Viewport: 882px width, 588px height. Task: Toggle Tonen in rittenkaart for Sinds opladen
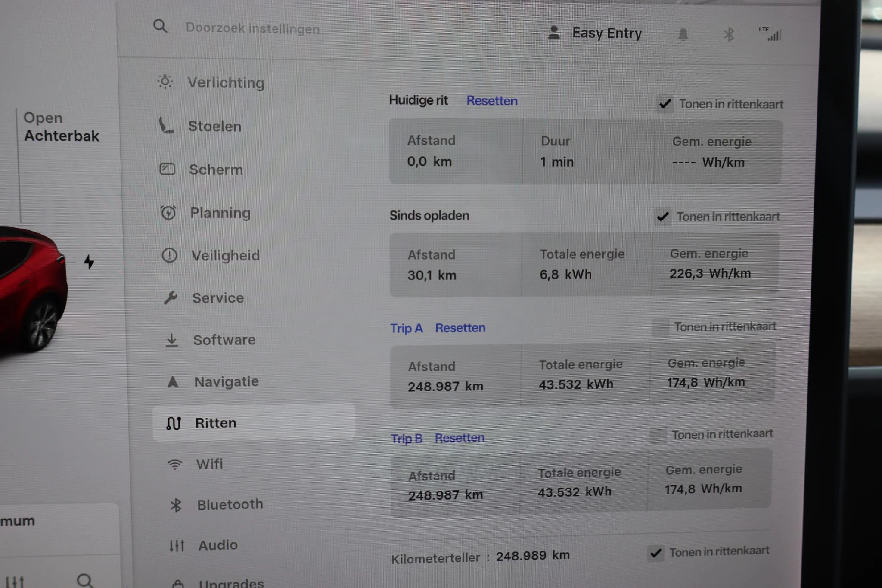pos(663,217)
